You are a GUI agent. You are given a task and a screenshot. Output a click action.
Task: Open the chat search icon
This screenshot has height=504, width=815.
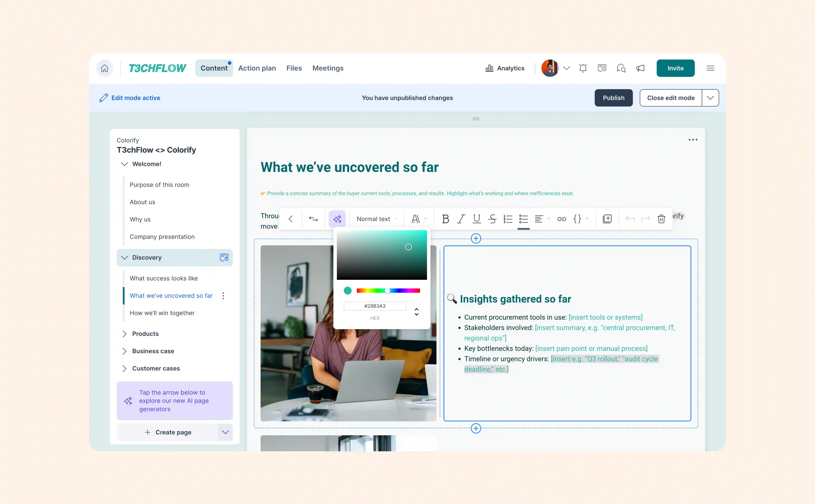[x=621, y=68]
